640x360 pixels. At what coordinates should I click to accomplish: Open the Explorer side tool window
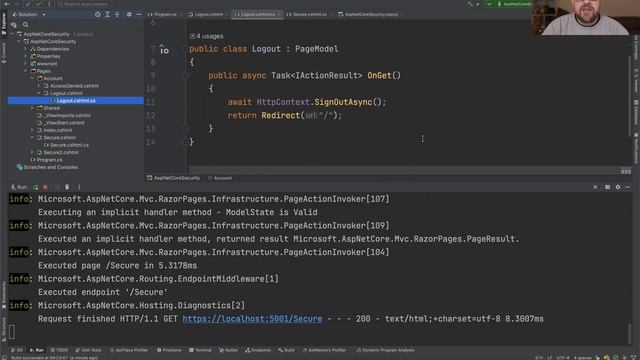click(4, 24)
